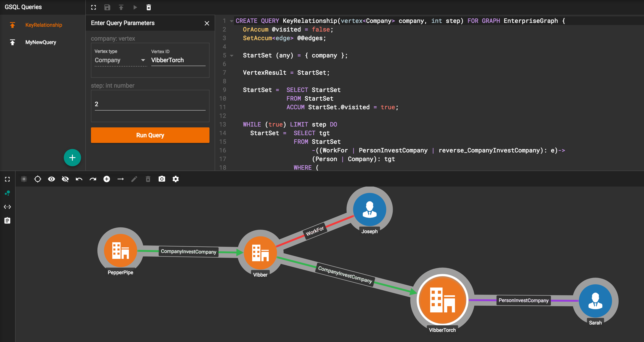
Task: Delete the query using the trash icon
Action: pos(149,7)
